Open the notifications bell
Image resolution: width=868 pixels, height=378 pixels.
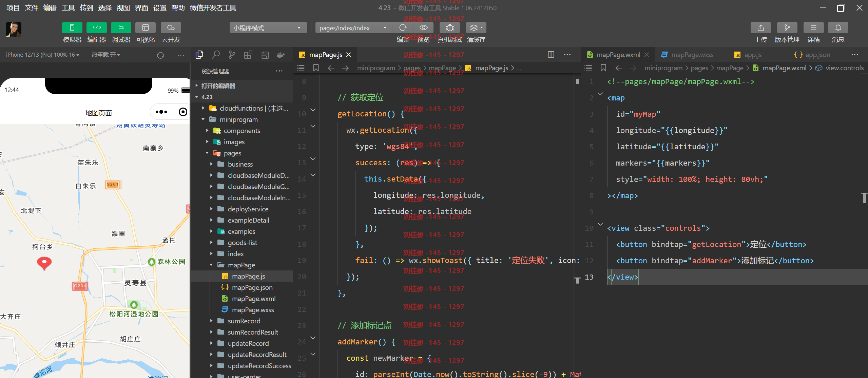tap(838, 28)
